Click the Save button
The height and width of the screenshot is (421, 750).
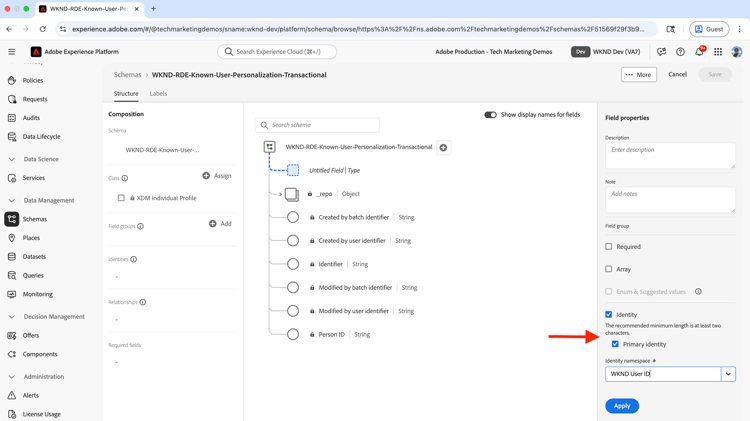pyautogui.click(x=715, y=75)
